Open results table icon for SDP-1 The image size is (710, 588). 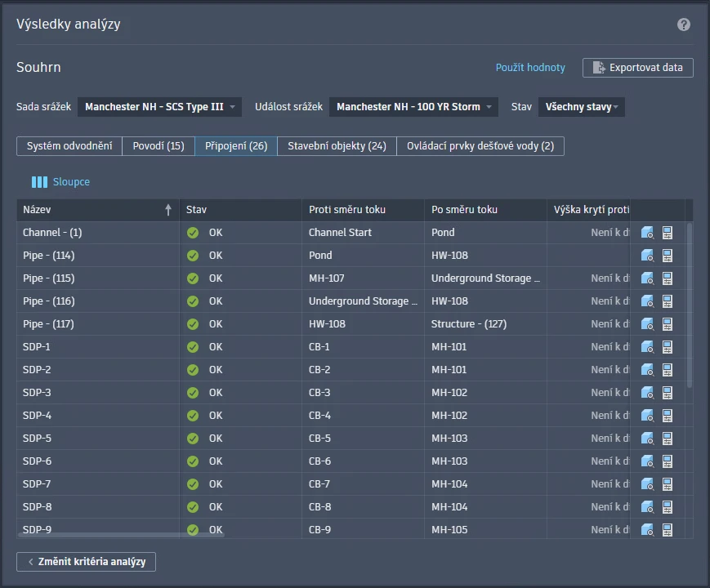(667, 347)
